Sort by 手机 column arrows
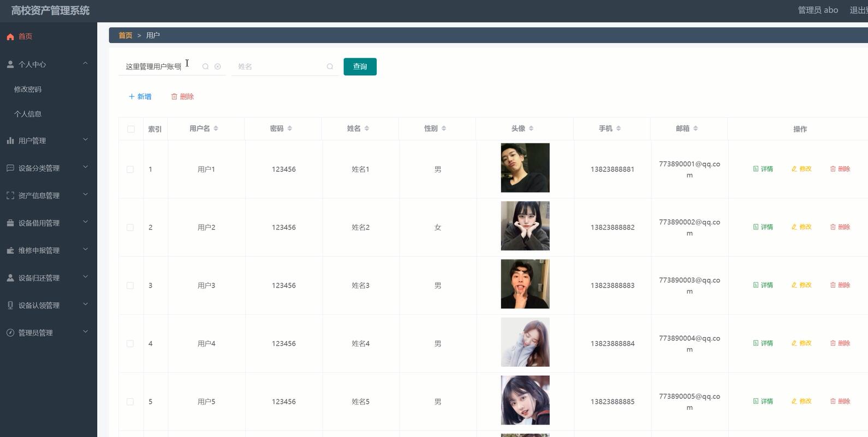The image size is (868, 437). tap(618, 128)
